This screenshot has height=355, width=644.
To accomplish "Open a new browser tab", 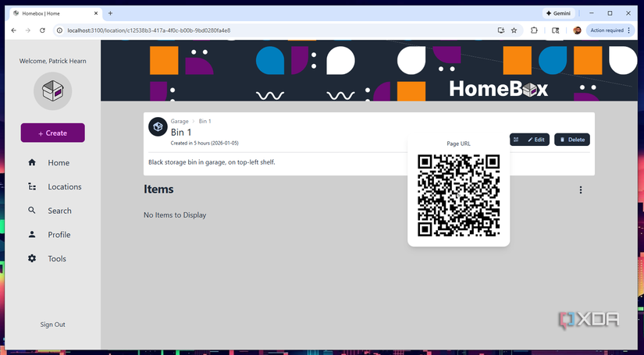I will click(110, 13).
